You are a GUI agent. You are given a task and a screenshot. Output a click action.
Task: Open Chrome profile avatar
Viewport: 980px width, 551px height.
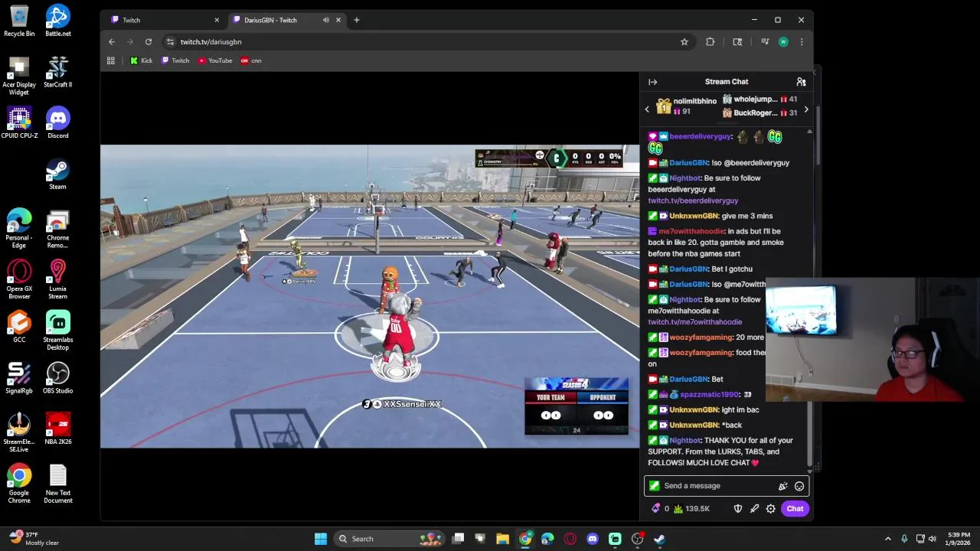point(783,42)
